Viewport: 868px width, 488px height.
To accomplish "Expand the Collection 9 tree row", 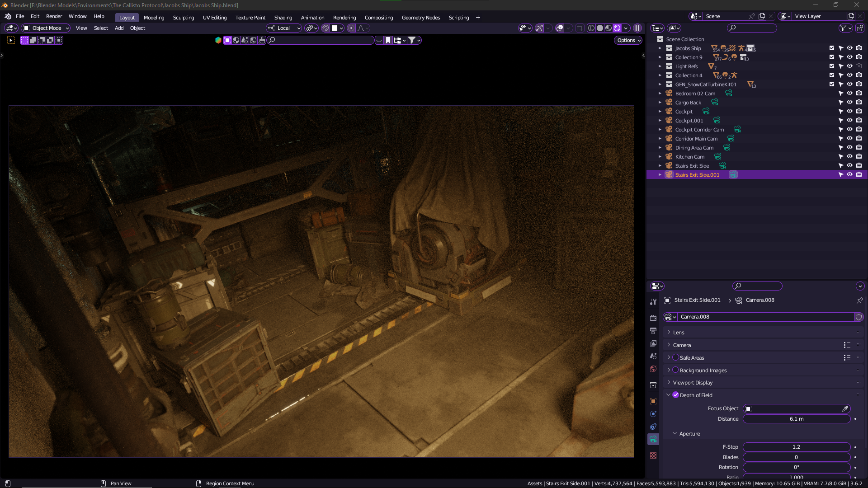I will [660, 57].
